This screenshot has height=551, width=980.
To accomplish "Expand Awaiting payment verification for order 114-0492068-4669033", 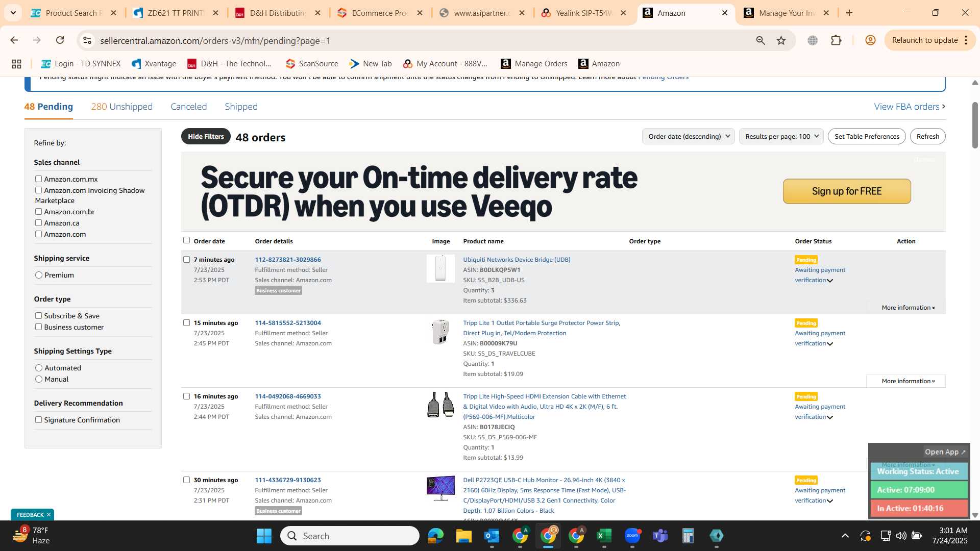I will 820,412.
